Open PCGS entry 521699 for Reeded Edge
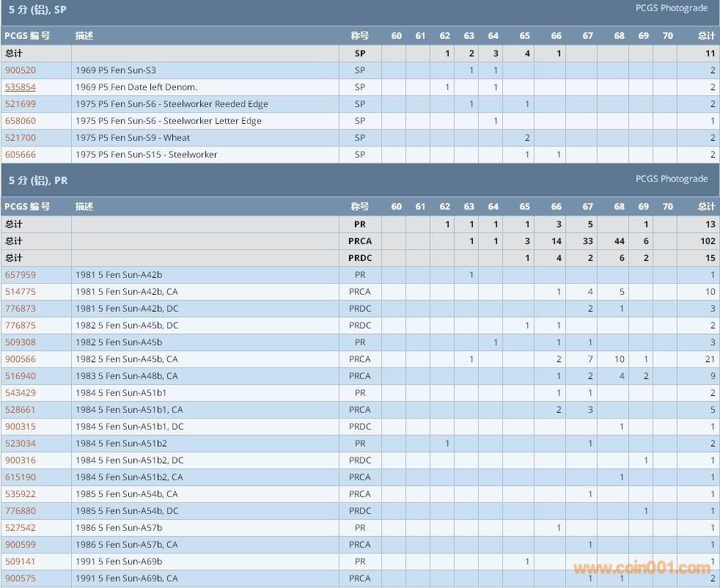720x588 pixels. (x=21, y=104)
